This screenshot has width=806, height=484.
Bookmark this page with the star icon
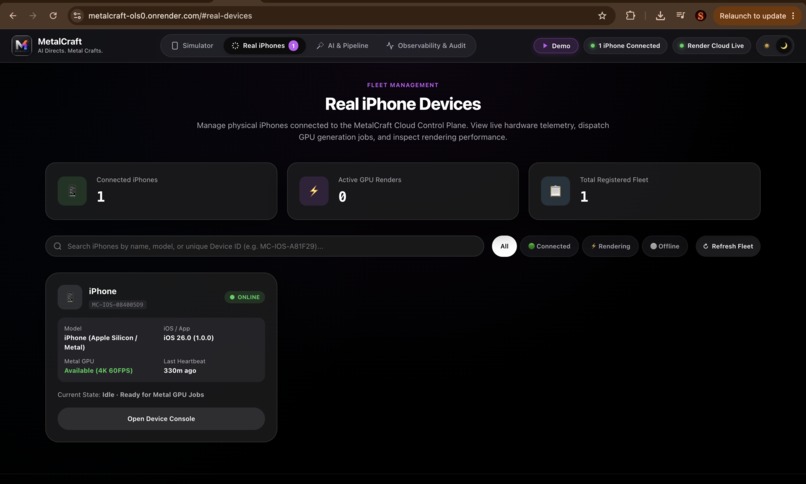(x=602, y=16)
